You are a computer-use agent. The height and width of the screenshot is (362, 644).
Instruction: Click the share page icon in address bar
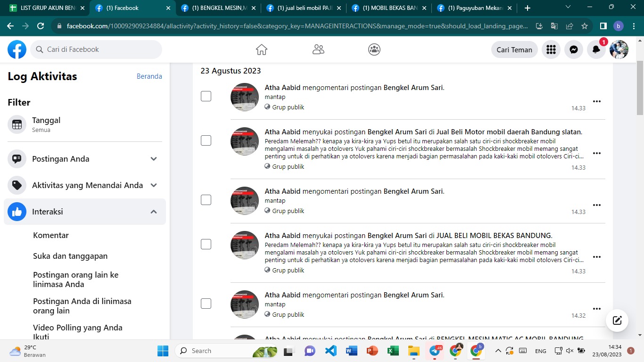[x=570, y=26]
